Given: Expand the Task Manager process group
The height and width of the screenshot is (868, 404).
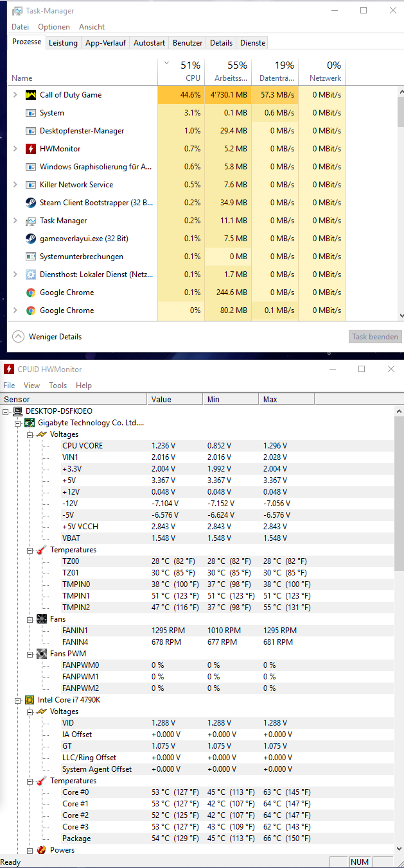Looking at the screenshot, I should coord(15,221).
